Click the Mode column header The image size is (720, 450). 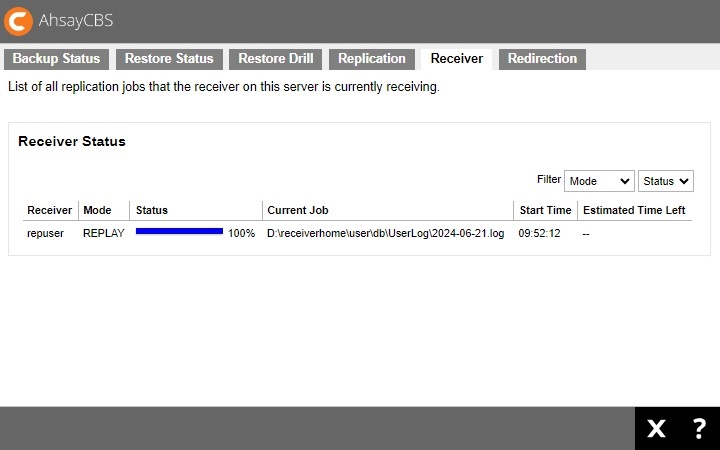coord(97,210)
